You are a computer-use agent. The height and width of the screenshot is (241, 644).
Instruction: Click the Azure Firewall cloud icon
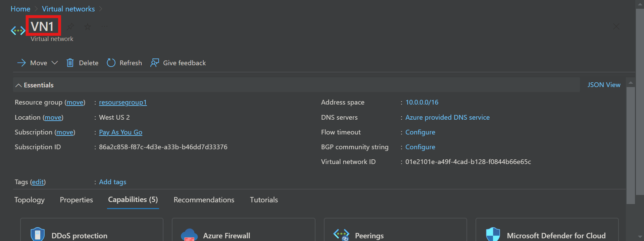point(189,235)
